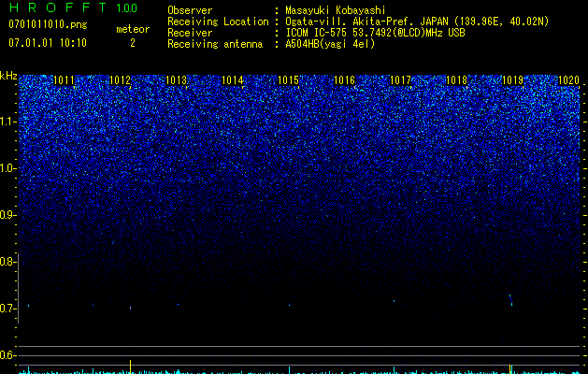Click time marker 1020
Viewport: 588px width, 374px height.
(569, 79)
